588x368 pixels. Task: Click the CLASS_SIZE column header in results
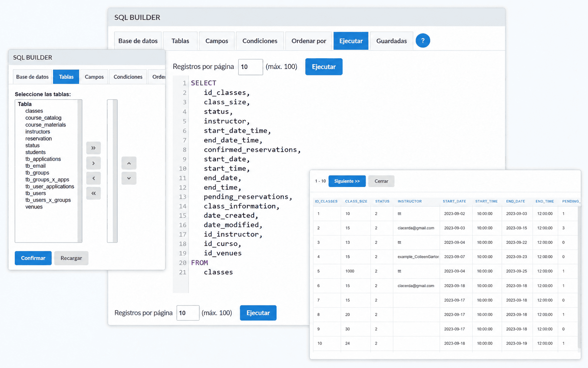click(356, 201)
